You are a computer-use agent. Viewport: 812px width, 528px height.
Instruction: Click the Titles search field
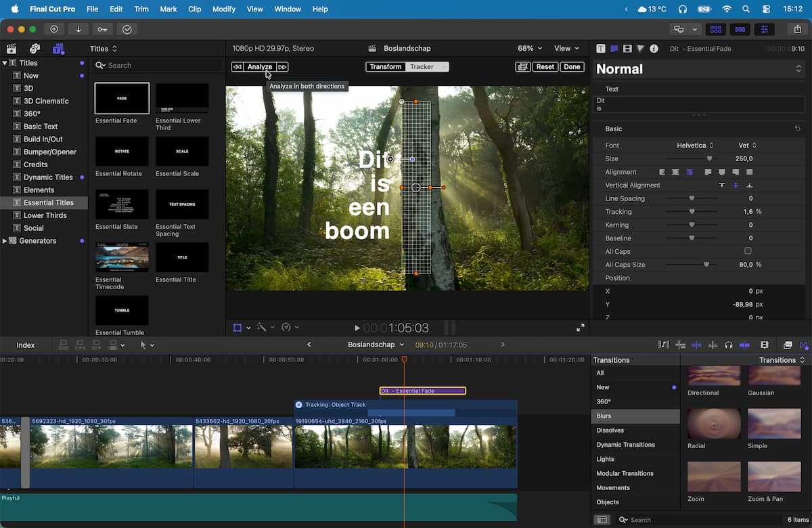click(158, 66)
